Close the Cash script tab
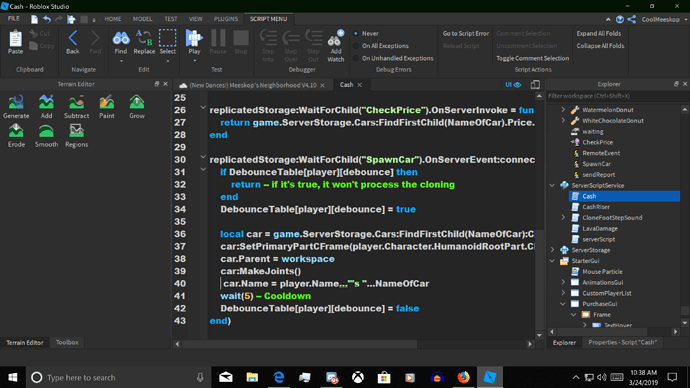 click(360, 85)
